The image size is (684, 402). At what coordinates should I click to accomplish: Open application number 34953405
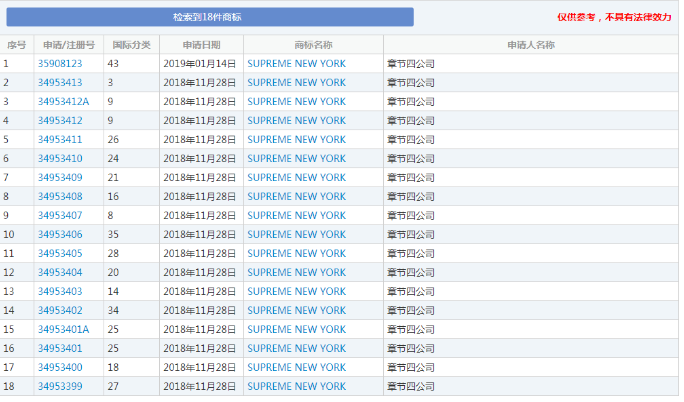pos(60,253)
